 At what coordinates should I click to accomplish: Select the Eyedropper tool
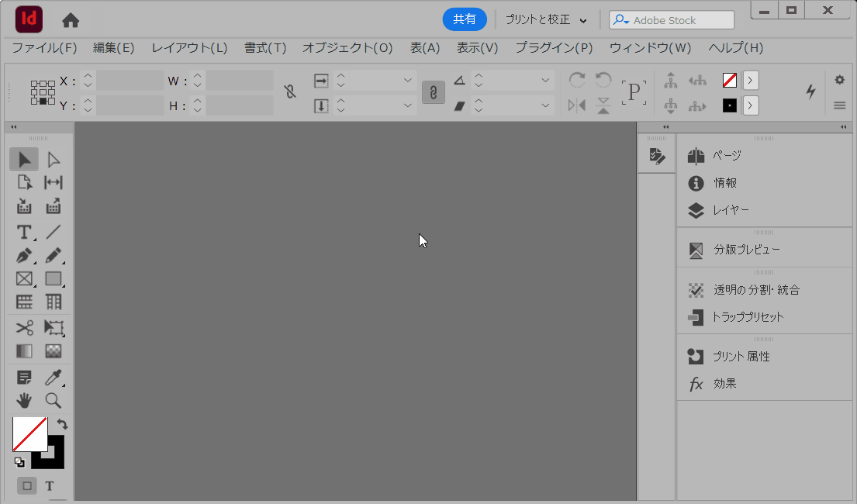53,378
